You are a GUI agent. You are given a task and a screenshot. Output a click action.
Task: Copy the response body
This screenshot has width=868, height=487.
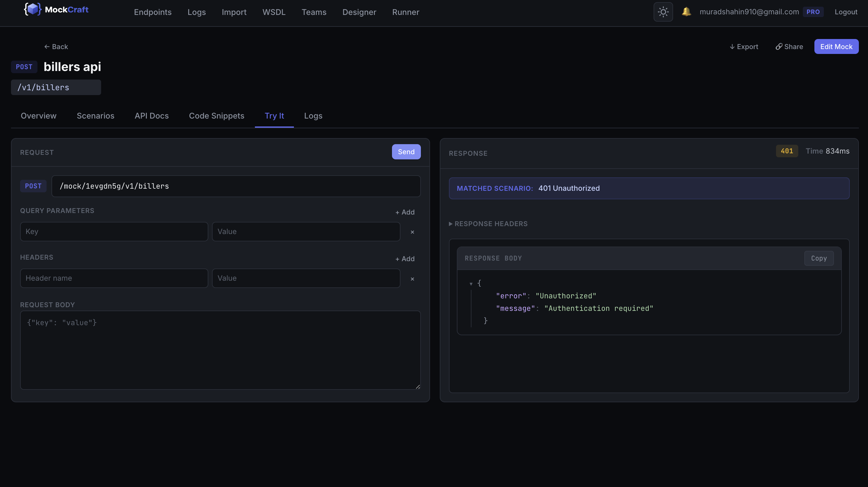(818, 258)
